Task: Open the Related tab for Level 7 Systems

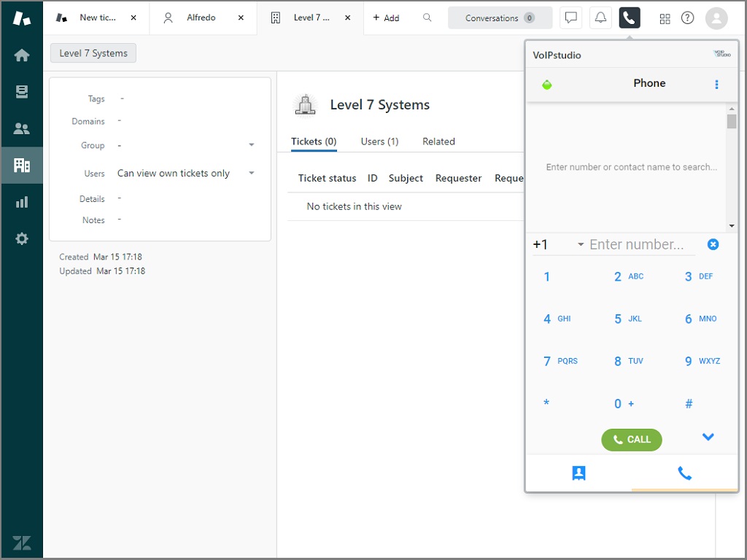Action: [x=438, y=141]
